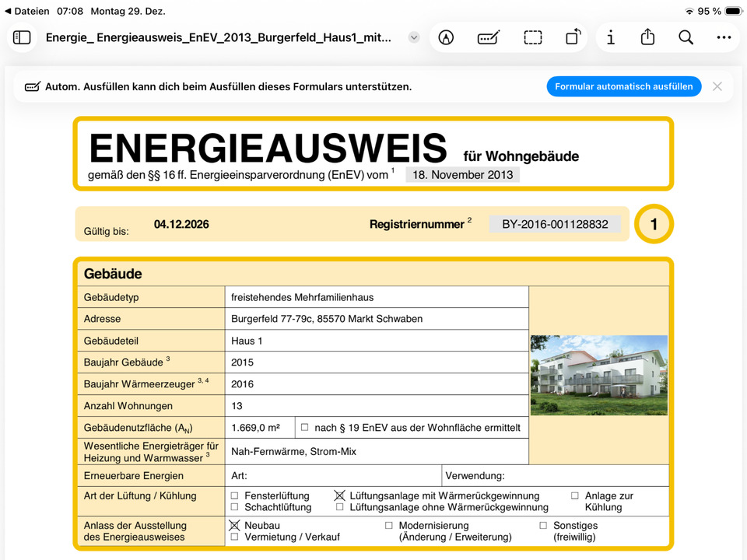The width and height of the screenshot is (747, 560).
Task: Uncheck the Neubau checkbox
Action: click(x=235, y=525)
